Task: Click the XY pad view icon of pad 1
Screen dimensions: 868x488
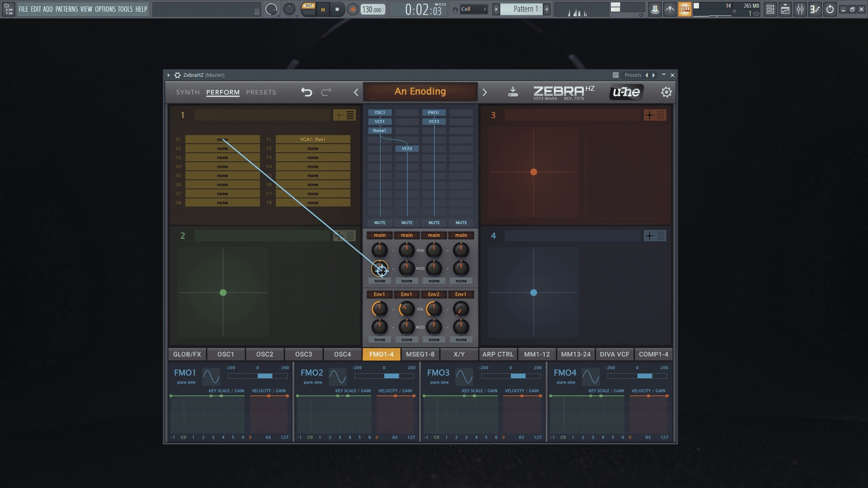Action: point(339,115)
